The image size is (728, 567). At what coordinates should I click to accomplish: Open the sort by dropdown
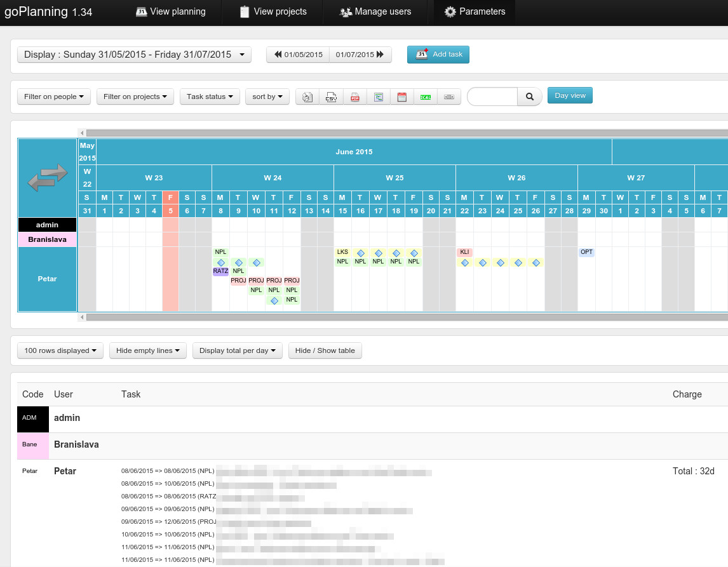pyautogui.click(x=267, y=97)
